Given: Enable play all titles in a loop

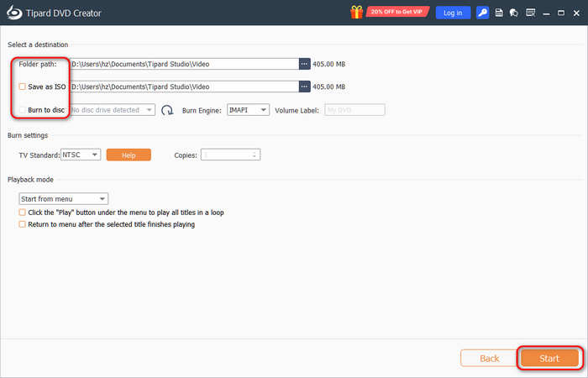Looking at the screenshot, I should pyautogui.click(x=22, y=213).
